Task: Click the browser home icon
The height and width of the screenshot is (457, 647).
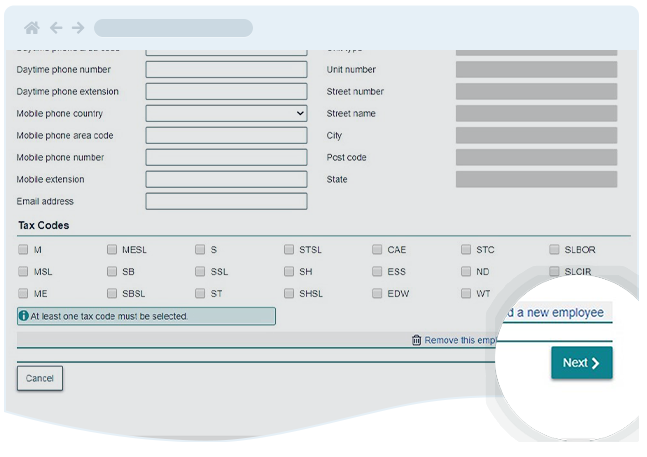Action: tap(32, 28)
